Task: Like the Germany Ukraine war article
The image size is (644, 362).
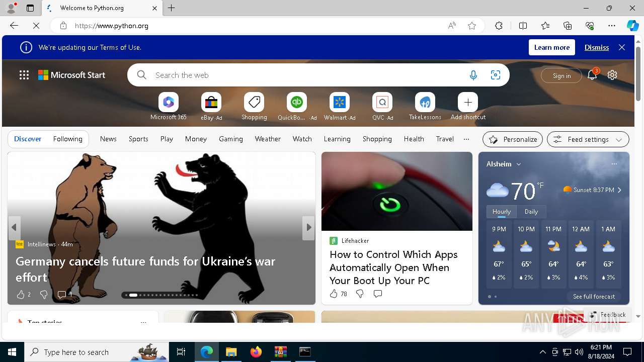Action: 21,295
